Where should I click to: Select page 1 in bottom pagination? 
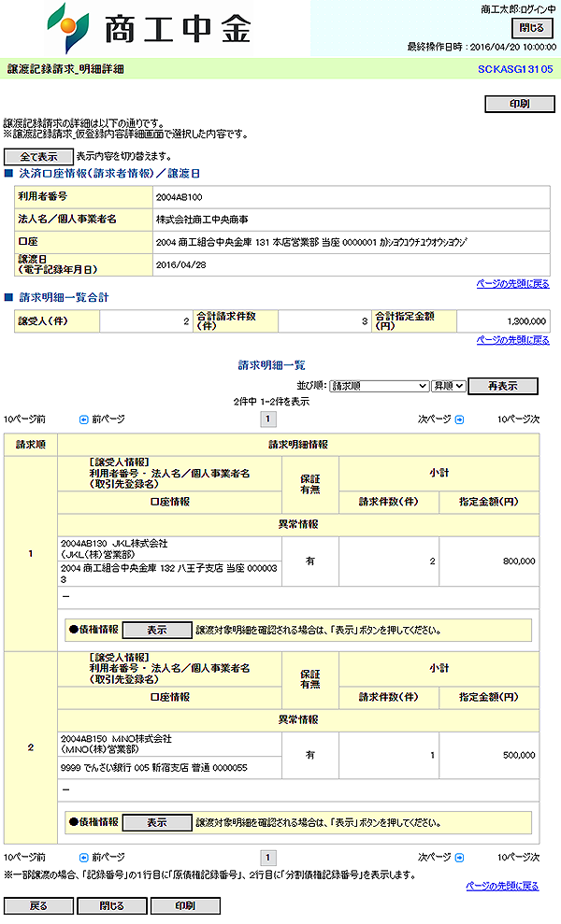click(267, 858)
